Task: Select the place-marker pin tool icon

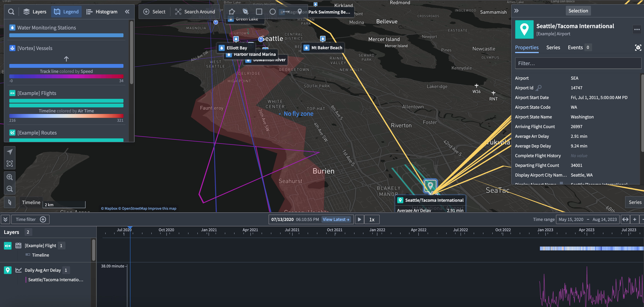Action: coord(300,12)
